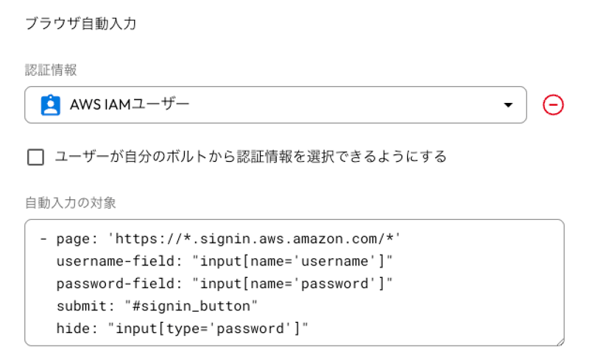Click the text area resize handle corner
The image size is (589, 364).
(x=560, y=341)
